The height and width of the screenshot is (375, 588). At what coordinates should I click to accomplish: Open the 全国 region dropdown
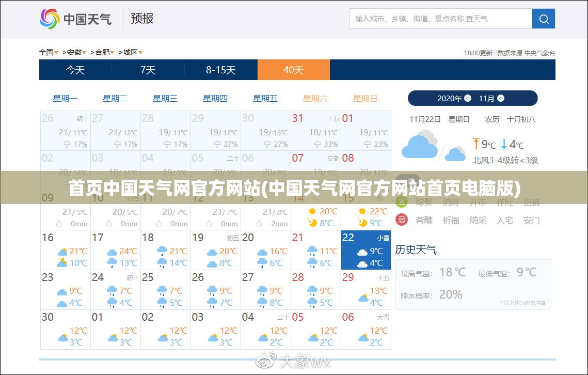coord(49,52)
